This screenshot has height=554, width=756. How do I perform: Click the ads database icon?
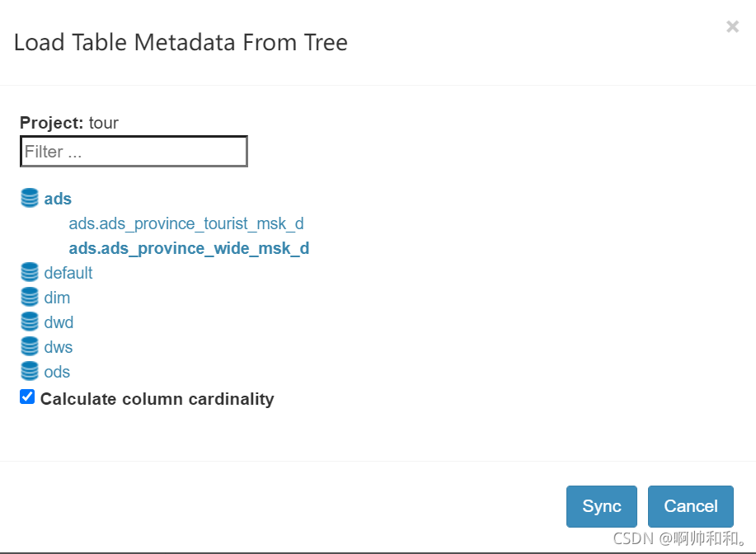pyautogui.click(x=30, y=199)
